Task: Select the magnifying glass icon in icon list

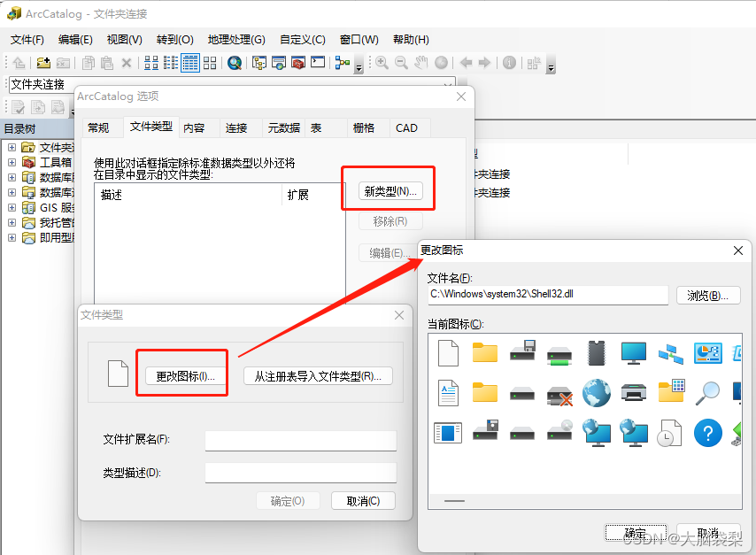Action: 708,393
